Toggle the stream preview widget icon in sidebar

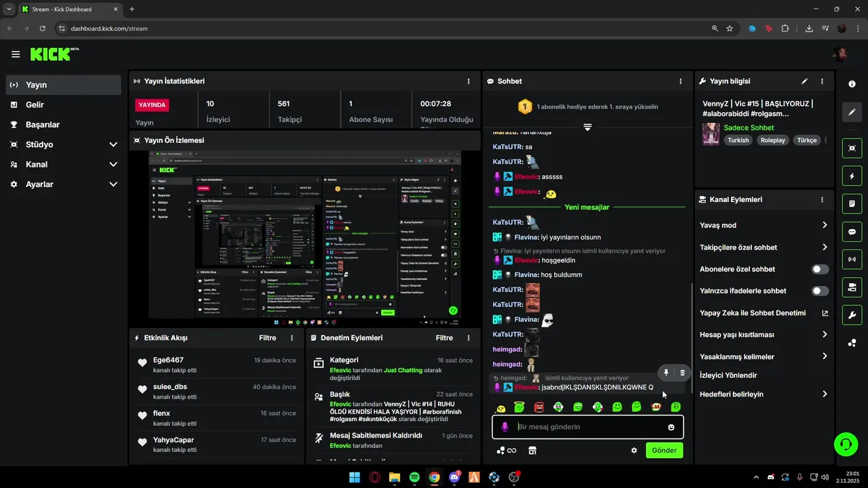[852, 148]
